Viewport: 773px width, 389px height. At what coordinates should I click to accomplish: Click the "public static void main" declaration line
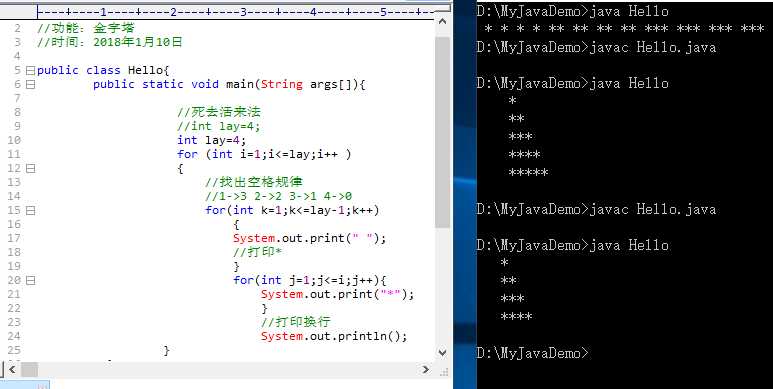[x=229, y=84]
